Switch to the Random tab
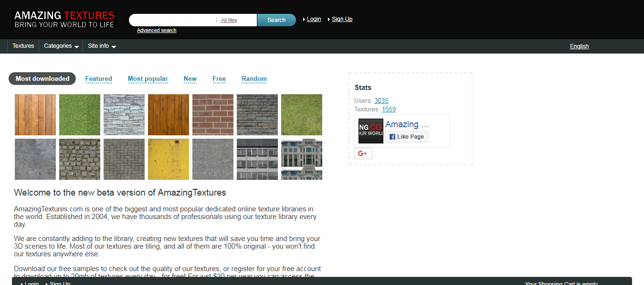Image resolution: width=644 pixels, height=285 pixels. click(254, 79)
